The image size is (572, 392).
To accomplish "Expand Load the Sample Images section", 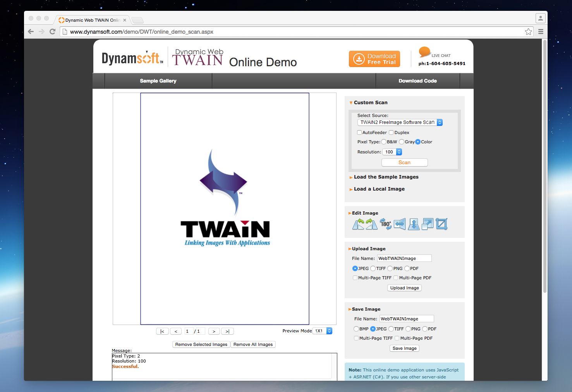I will point(386,177).
